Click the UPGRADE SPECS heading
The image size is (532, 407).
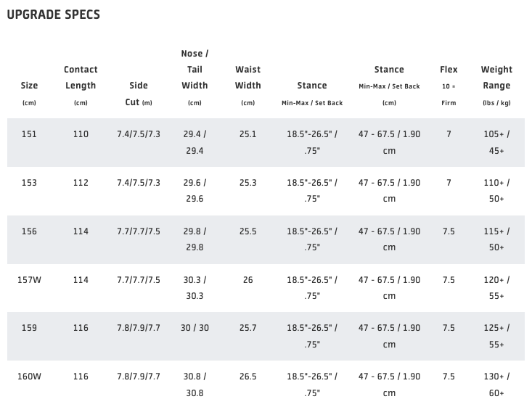(54, 15)
